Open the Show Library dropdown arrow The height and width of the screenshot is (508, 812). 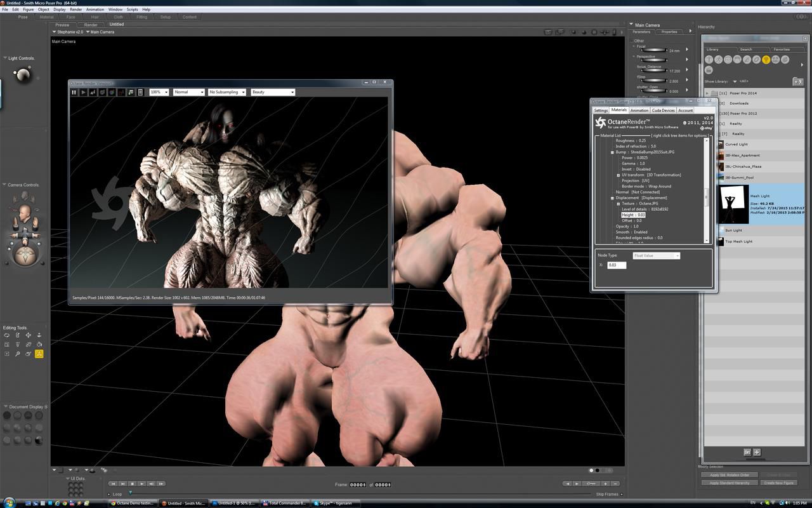point(735,81)
